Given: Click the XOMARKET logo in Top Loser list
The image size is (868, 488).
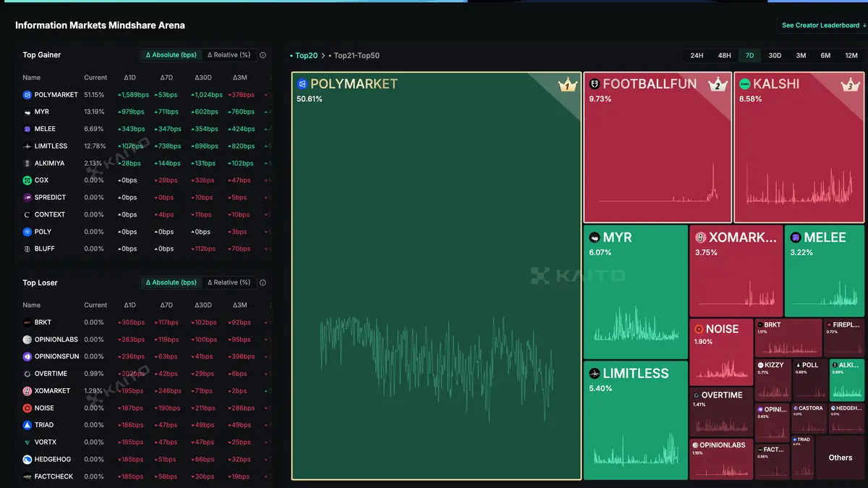Looking at the screenshot, I should [x=27, y=391].
